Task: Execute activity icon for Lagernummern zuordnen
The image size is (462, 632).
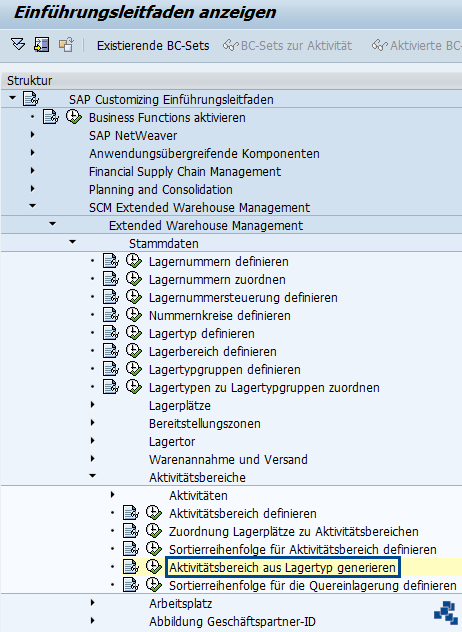Action: tap(134, 279)
